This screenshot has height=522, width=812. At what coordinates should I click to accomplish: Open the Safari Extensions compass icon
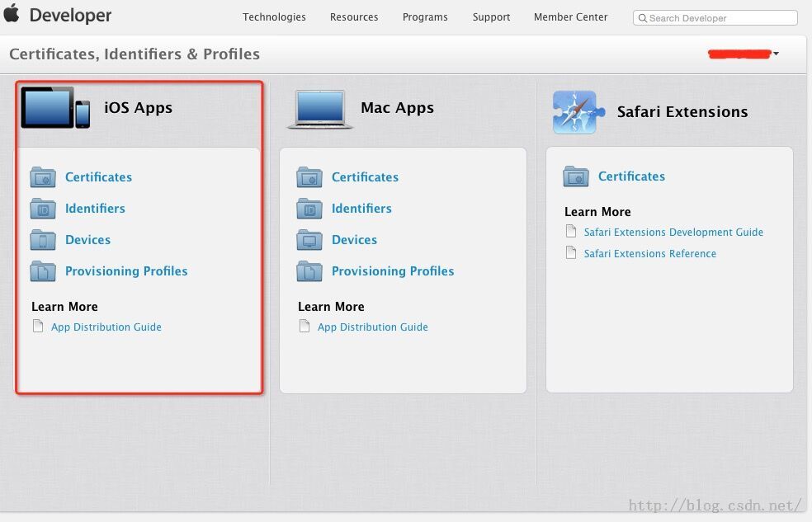click(x=578, y=112)
